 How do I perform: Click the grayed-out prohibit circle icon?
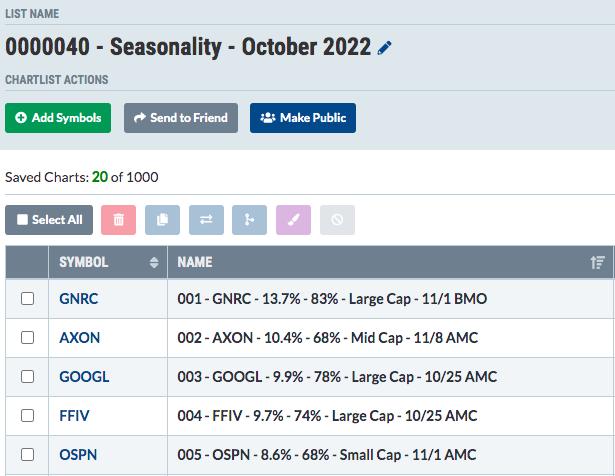(337, 220)
